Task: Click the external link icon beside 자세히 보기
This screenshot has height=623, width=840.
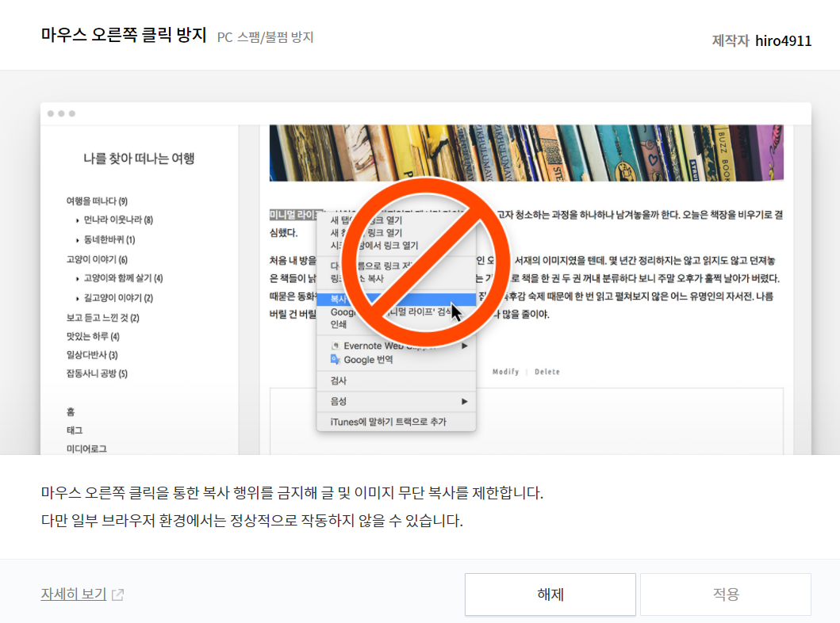Action: point(118,594)
